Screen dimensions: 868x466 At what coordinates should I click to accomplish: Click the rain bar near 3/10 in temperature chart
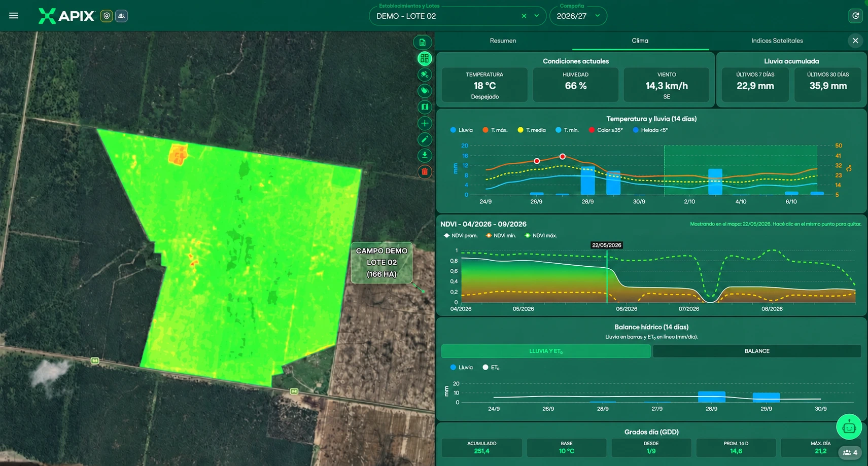point(715,182)
